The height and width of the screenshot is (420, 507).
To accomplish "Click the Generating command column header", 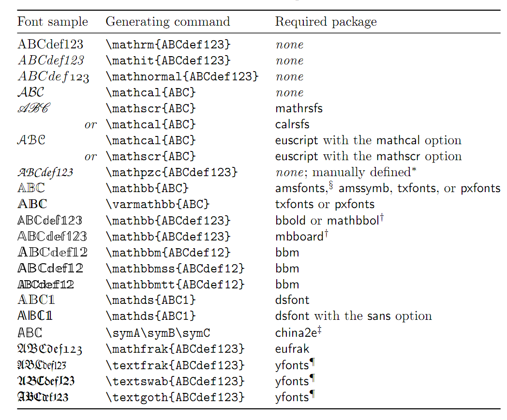I will coord(168,22).
